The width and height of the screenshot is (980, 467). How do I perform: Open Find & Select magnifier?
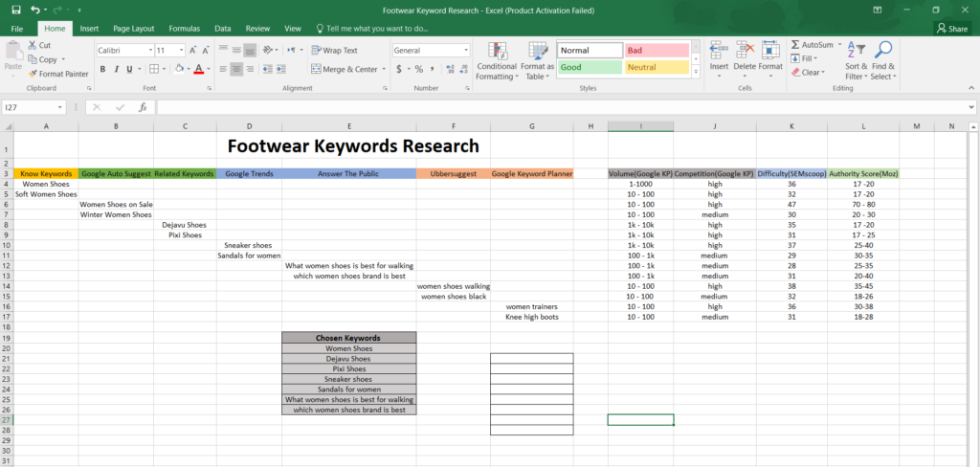point(883,60)
